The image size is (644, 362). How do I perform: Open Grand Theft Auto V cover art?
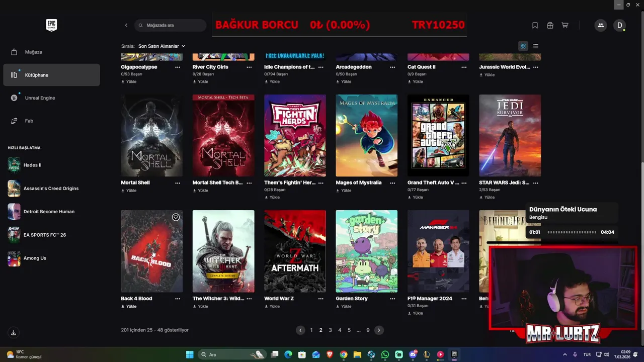point(438,135)
